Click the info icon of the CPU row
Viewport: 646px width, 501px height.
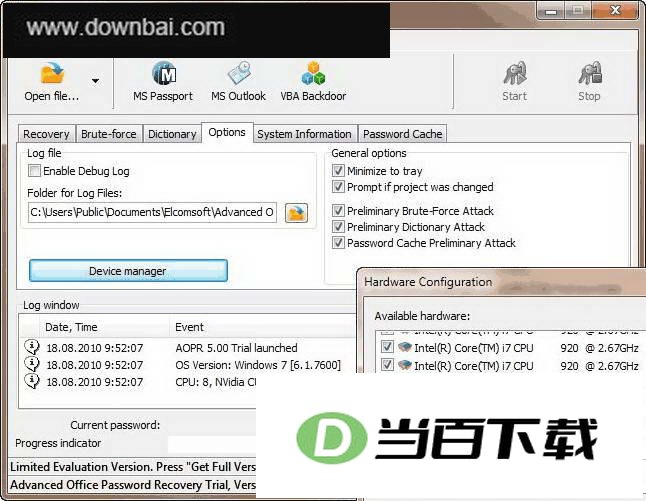coord(32,381)
